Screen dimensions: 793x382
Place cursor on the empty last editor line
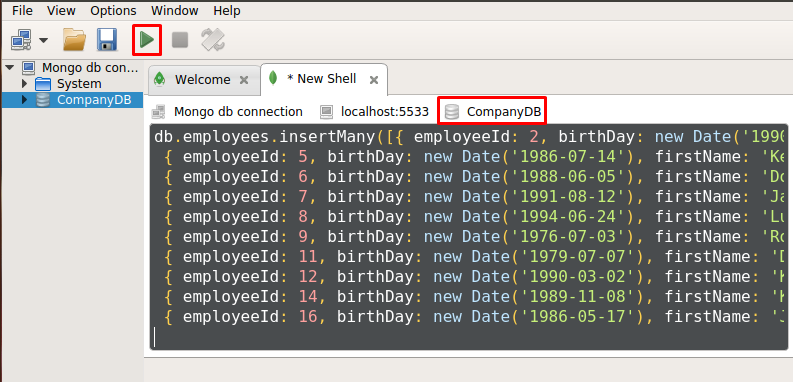coord(469,337)
